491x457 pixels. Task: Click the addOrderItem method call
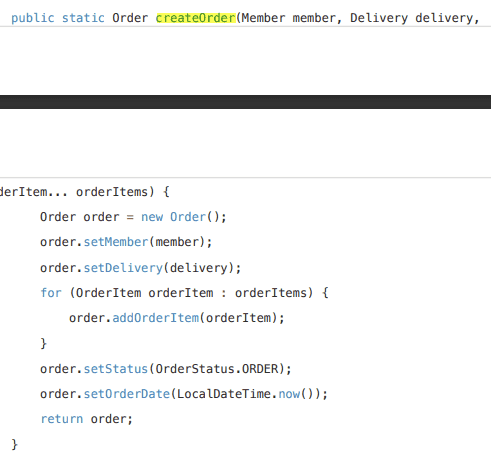pos(156,318)
